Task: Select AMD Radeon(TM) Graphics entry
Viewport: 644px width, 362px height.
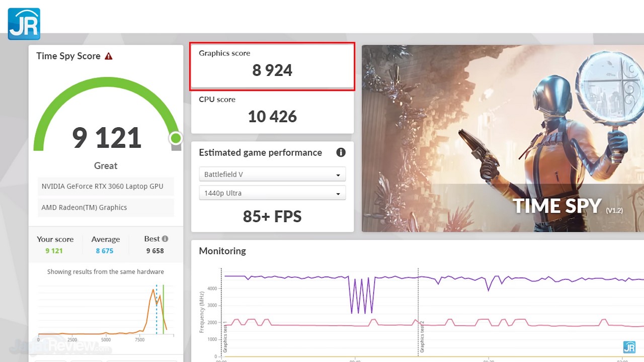Action: coord(85,208)
